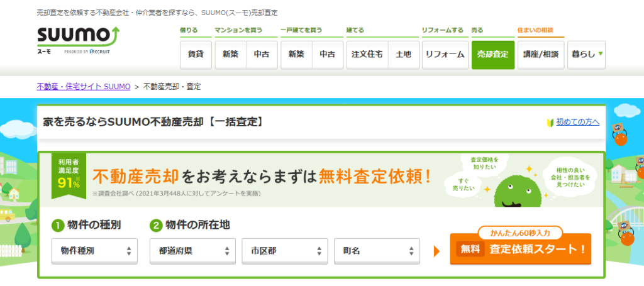Click the すぐ売りたい speech bubble
Screen dimensions: 644x286
(x=462, y=184)
